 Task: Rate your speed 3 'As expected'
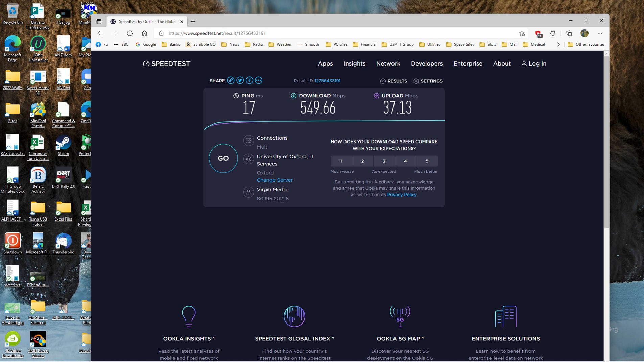click(384, 161)
